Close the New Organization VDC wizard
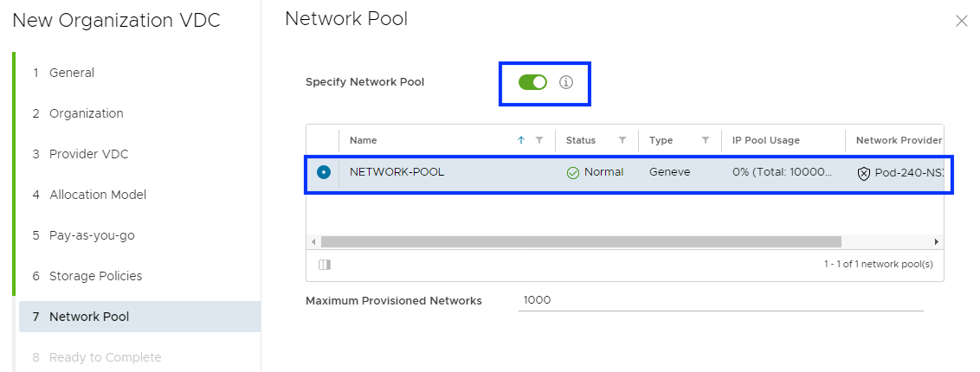This screenshot has height=372, width=980. click(961, 21)
